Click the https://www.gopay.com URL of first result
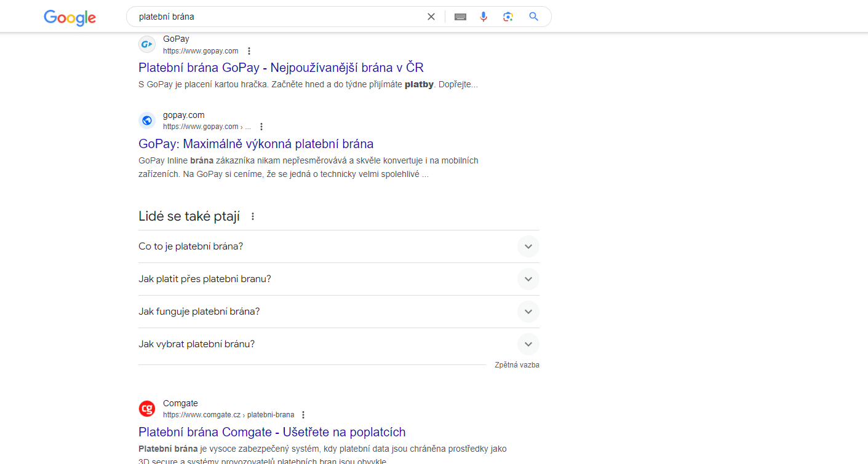Screen dimensions: 868x464 point(201,51)
